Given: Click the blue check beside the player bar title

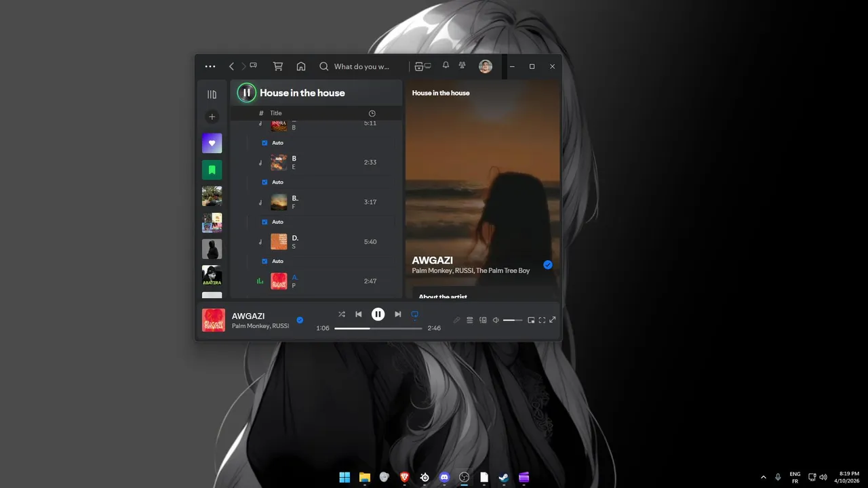Looking at the screenshot, I should point(300,320).
